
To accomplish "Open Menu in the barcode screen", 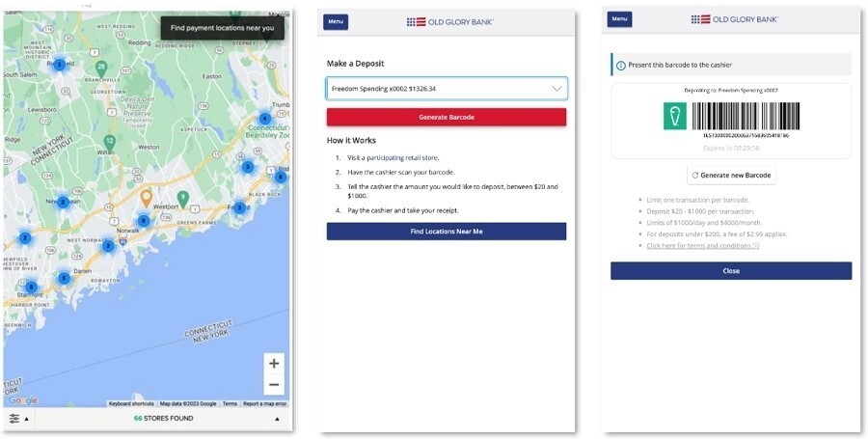I will point(619,19).
